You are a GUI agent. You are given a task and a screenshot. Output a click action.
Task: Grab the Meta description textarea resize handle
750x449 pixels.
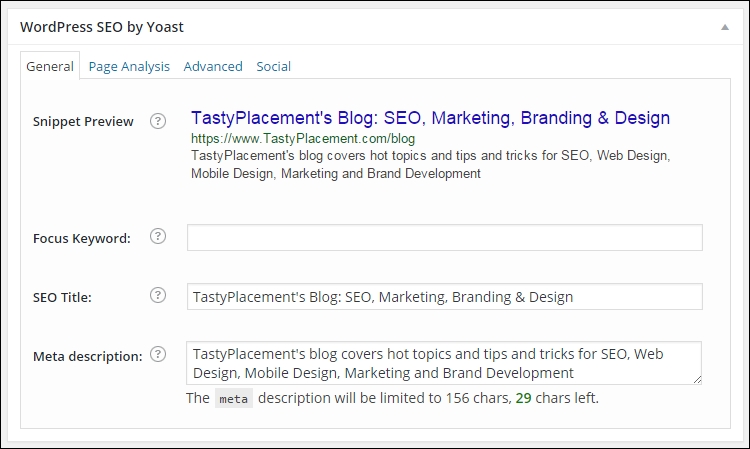697,380
